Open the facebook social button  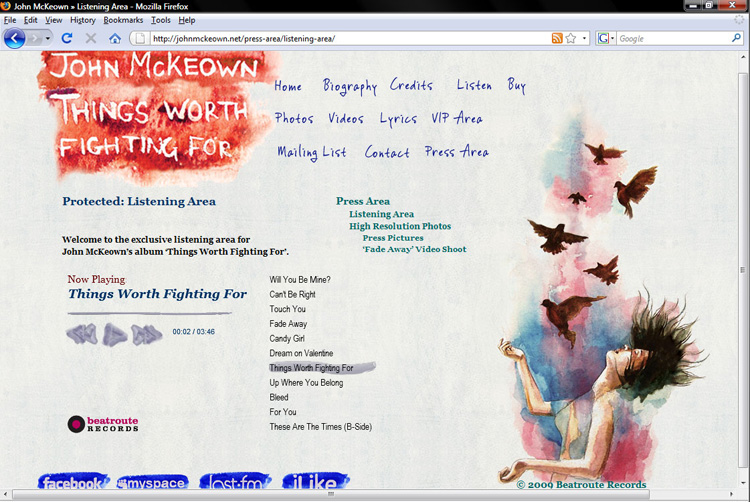(73, 481)
